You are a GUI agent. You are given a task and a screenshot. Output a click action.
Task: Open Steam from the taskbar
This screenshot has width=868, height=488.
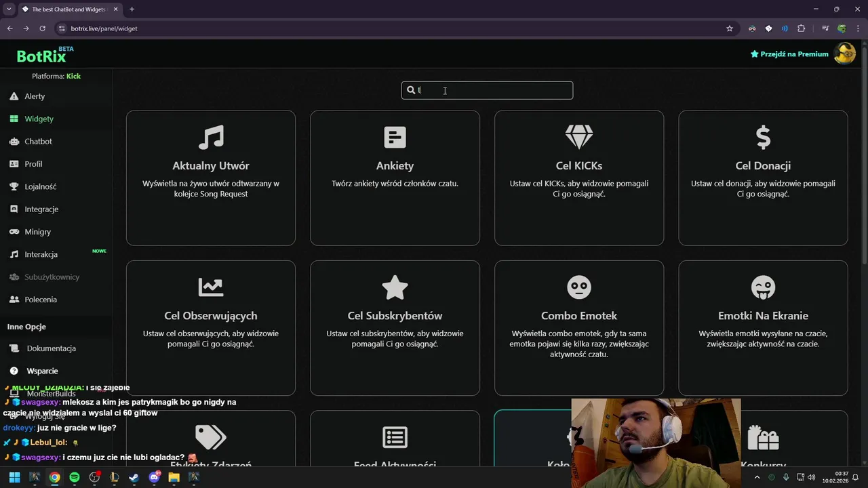(x=134, y=477)
